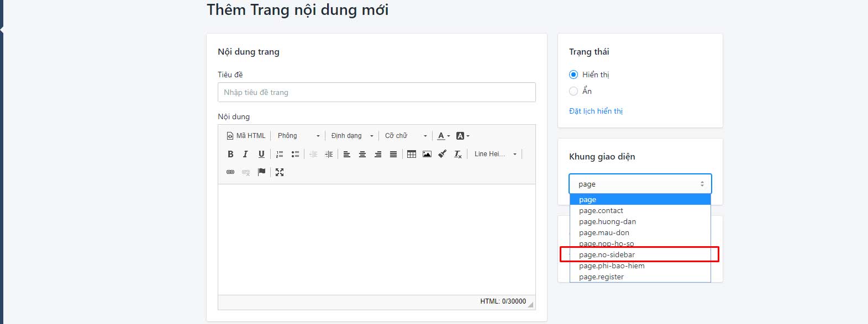This screenshot has width=868, height=324.
Task: Open the background color picker
Action: [x=462, y=136]
